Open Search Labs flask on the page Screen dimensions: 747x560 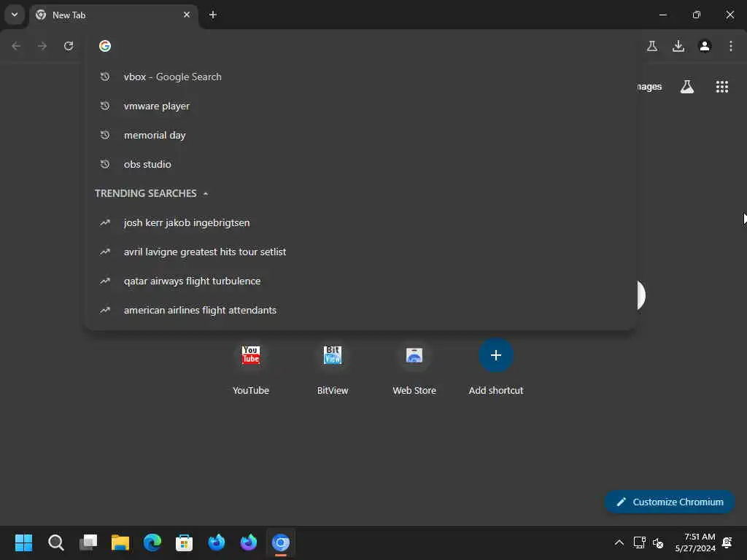point(687,87)
